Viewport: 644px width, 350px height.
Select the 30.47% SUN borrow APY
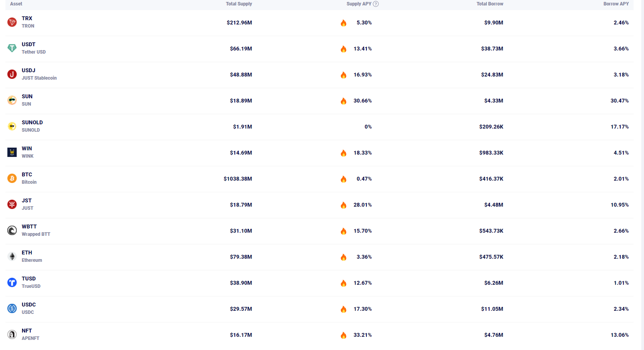pyautogui.click(x=620, y=101)
